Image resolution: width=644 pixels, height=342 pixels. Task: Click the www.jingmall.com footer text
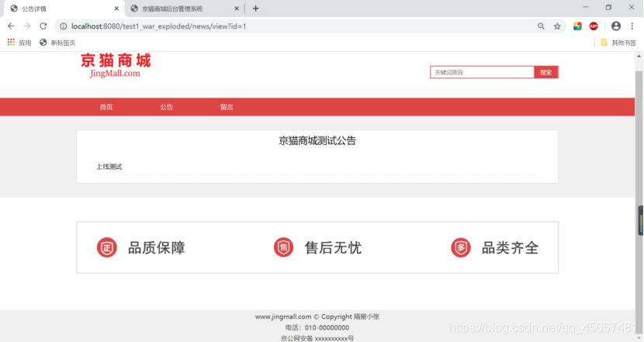pyautogui.click(x=317, y=316)
